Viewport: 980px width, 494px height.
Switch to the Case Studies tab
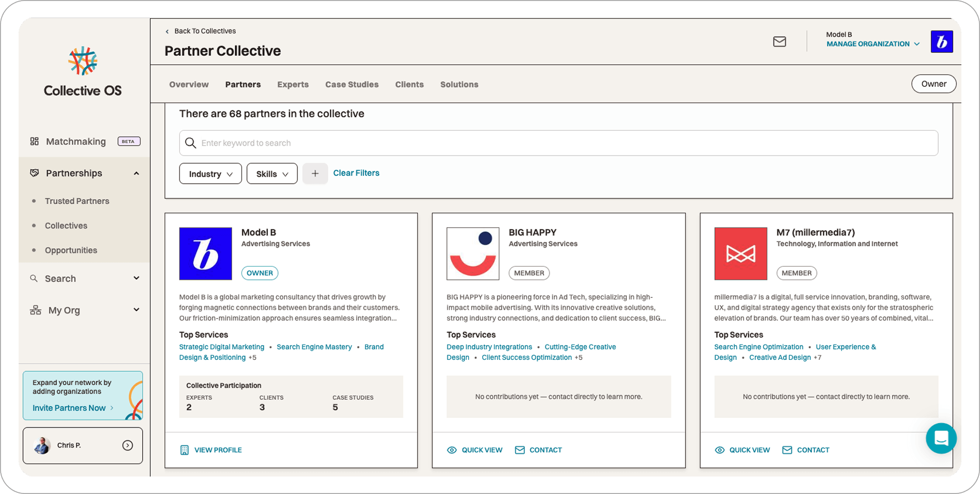click(351, 85)
